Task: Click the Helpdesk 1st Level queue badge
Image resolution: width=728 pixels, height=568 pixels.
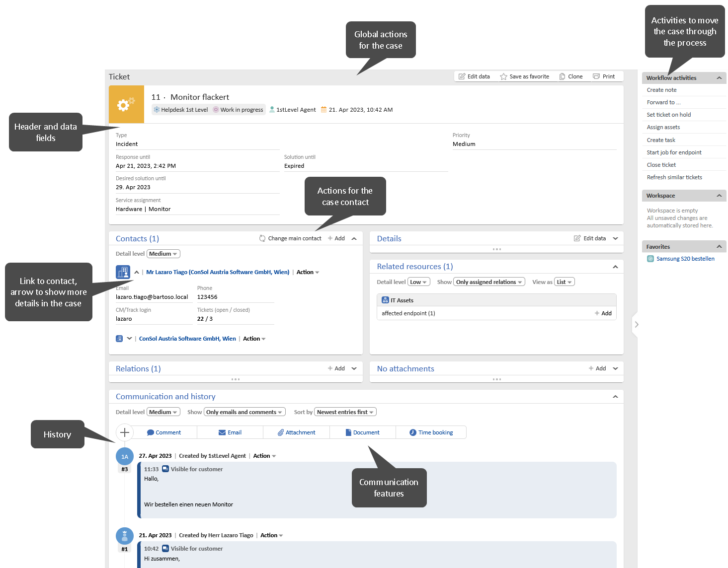Action: tap(180, 110)
